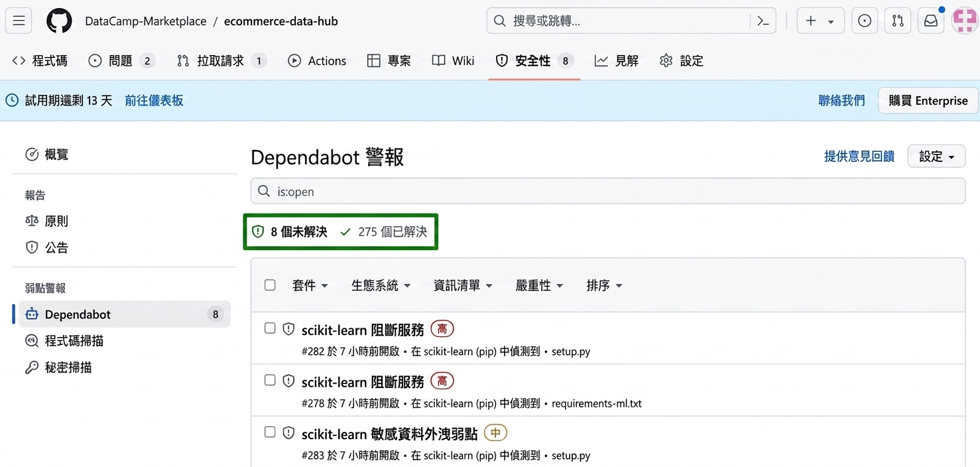Switch to the 專案 tab

coord(389,61)
